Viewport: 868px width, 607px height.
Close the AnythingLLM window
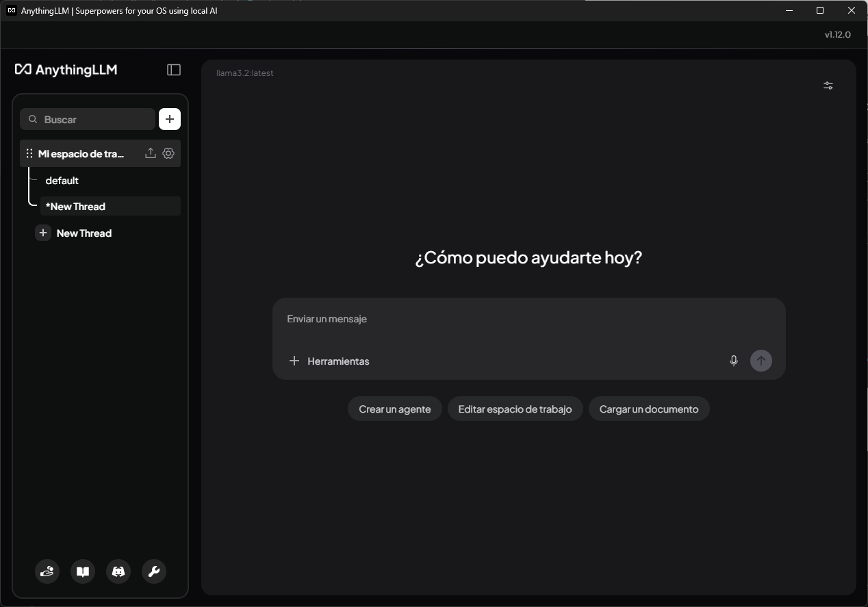pos(852,10)
